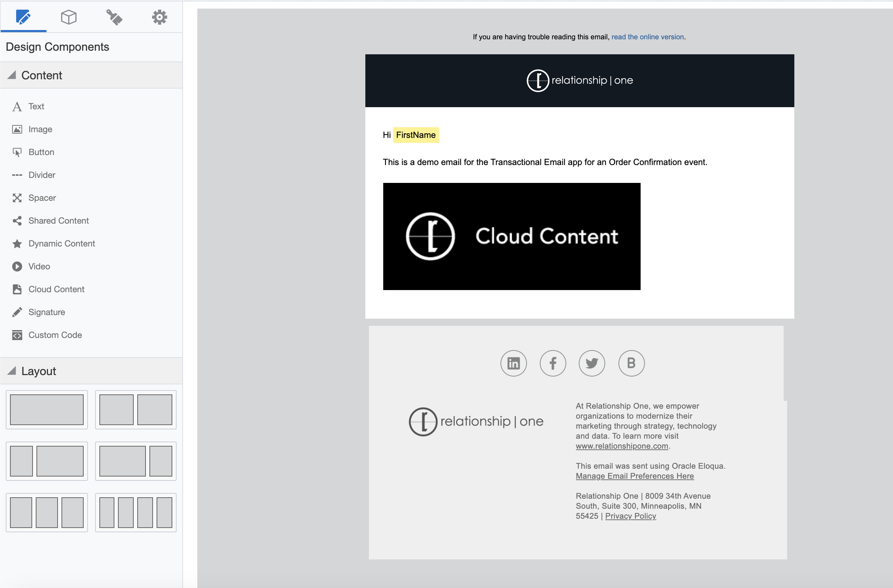Choose the four-column layout thumbnail
Viewport: 893px width, 588px height.
[136, 513]
